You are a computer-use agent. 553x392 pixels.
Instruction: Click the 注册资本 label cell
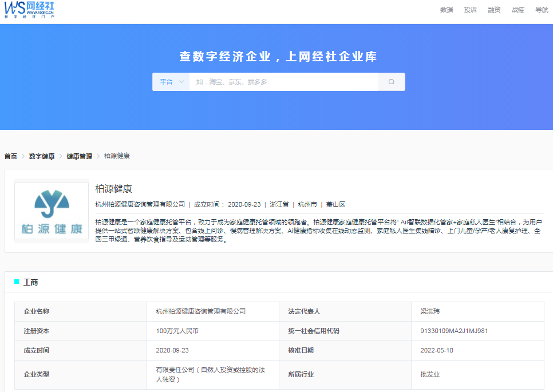80,331
